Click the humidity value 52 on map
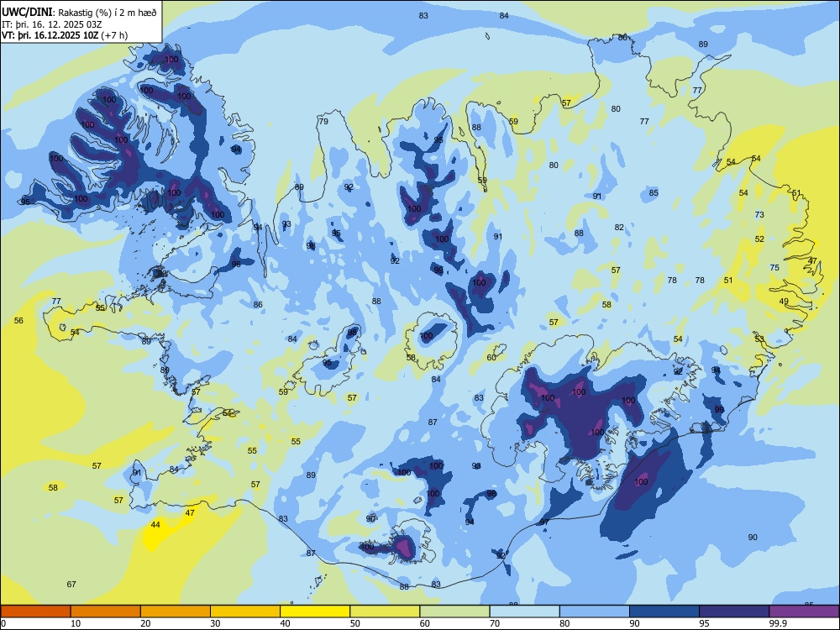This screenshot has height=630, width=840. click(759, 239)
